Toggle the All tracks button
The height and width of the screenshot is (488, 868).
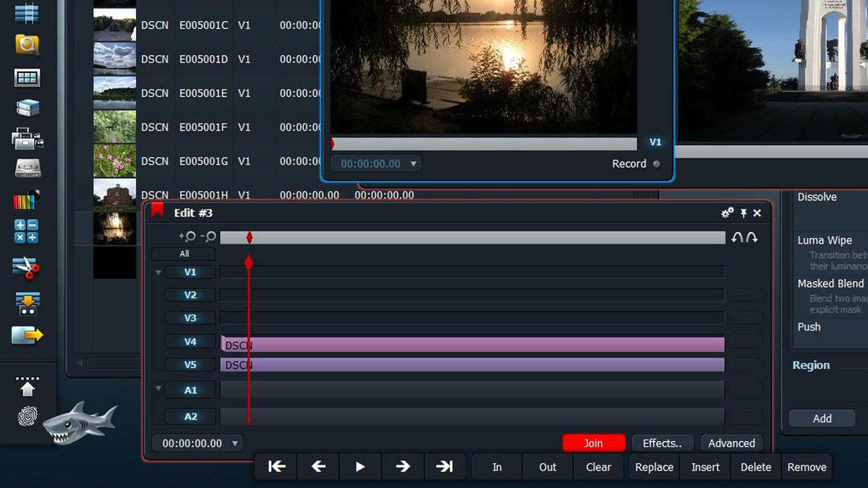(x=183, y=254)
